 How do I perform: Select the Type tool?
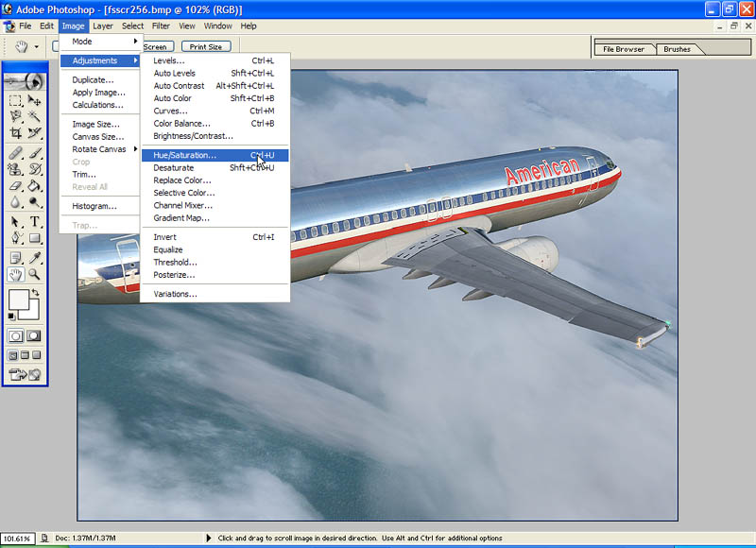(35, 222)
